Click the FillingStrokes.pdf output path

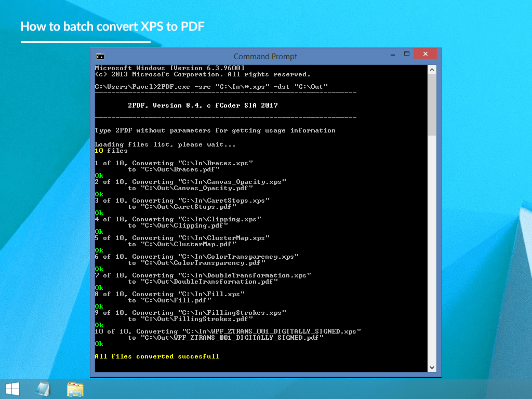(190, 318)
